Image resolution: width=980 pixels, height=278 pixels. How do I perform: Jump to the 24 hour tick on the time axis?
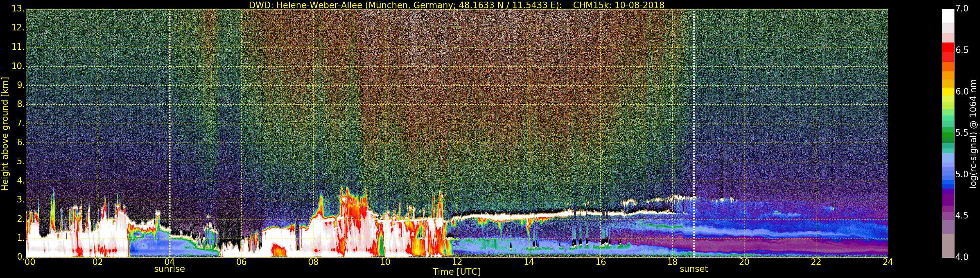(x=888, y=262)
